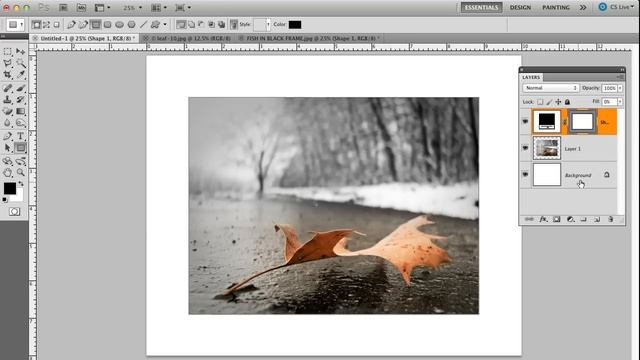The width and height of the screenshot is (640, 360).
Task: Open the Screen Mode dropdown
Action: tap(183, 7)
